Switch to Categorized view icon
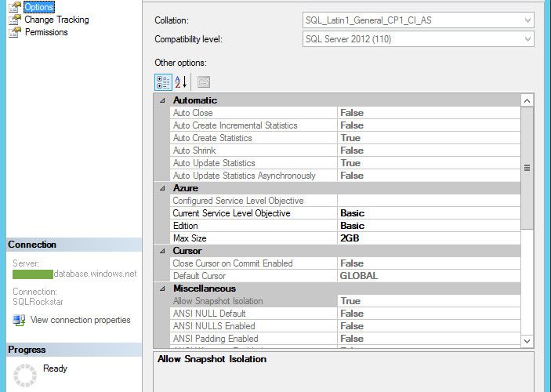This screenshot has height=392, width=551. click(x=163, y=82)
